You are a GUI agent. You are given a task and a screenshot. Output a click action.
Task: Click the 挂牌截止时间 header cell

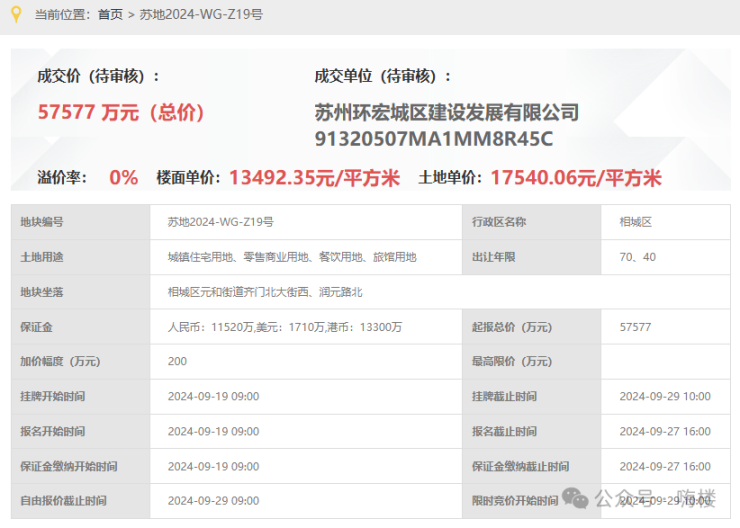point(531,396)
